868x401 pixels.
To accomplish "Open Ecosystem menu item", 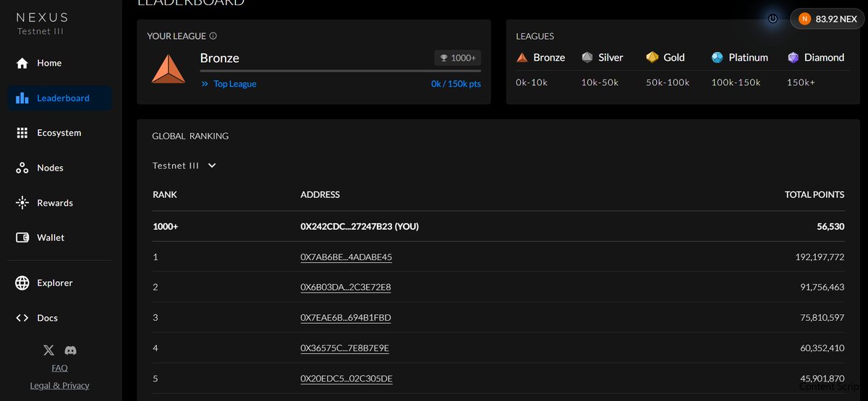I will coord(59,133).
